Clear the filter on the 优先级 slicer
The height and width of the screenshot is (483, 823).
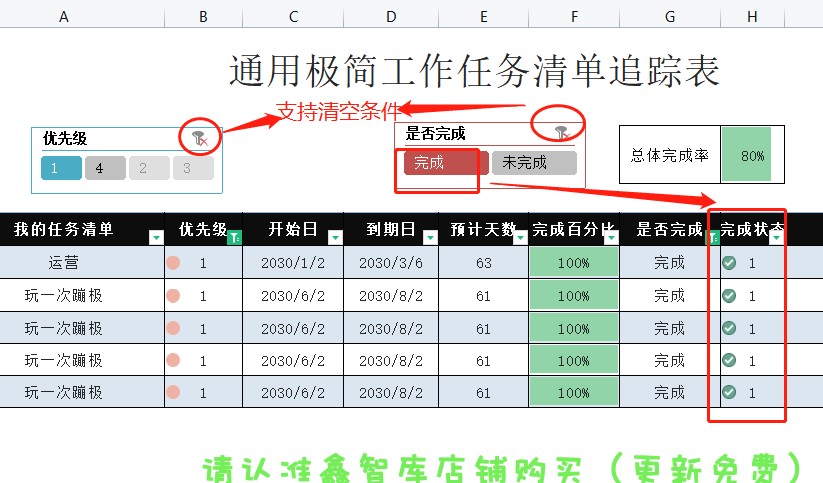(x=199, y=139)
